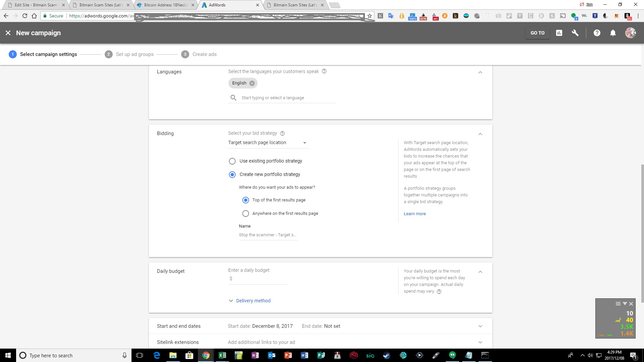Click the language search magnifier icon
The width and height of the screenshot is (644, 362).
233,98
